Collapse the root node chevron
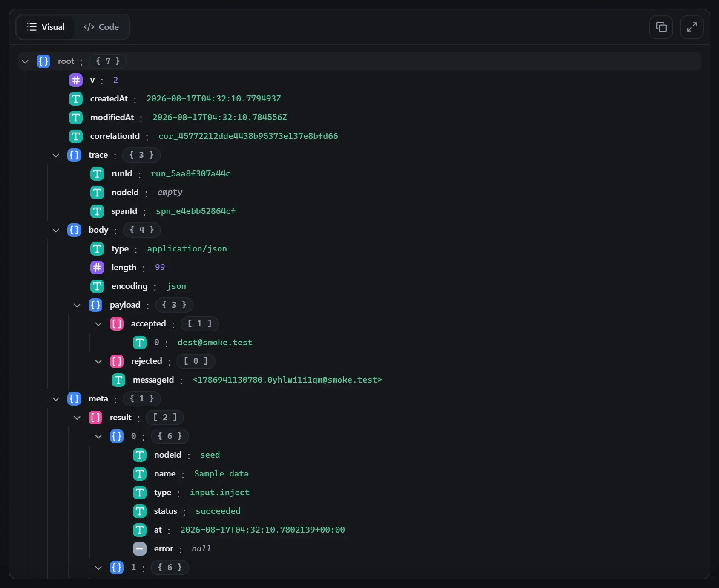 25,61
